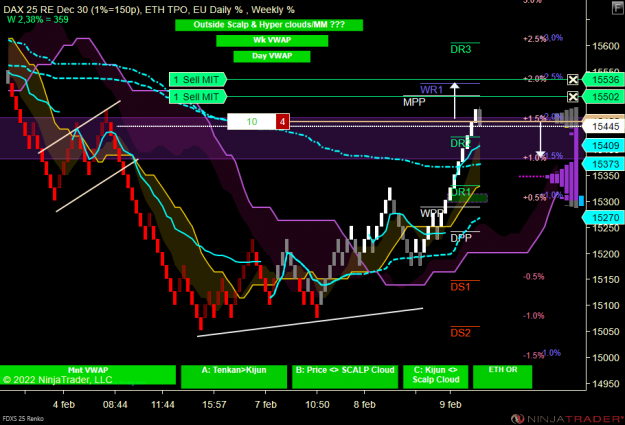Click the 15600 price axis label
Viewport: 625px width, 425px height.
pyautogui.click(x=606, y=46)
